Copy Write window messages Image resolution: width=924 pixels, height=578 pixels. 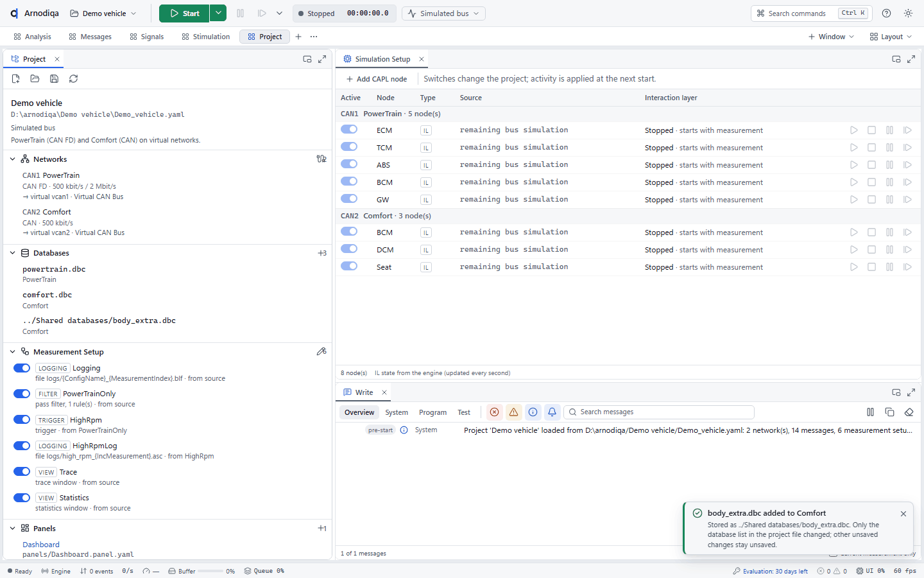coord(889,412)
